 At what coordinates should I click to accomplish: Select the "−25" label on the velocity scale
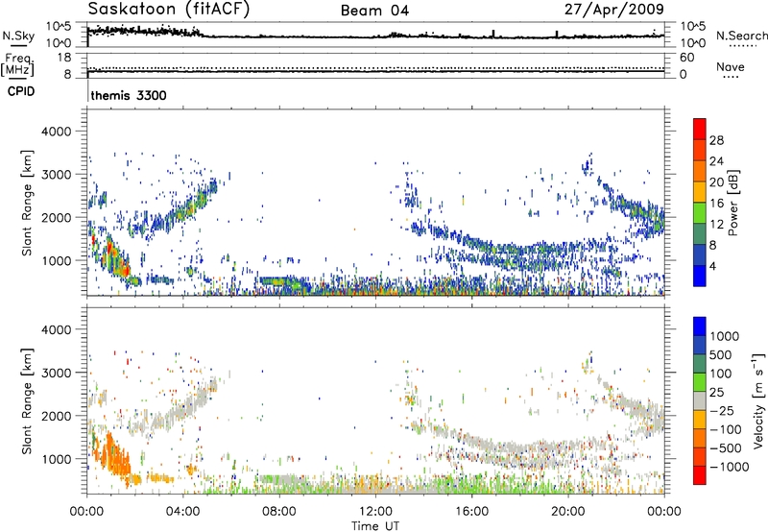tap(721, 411)
